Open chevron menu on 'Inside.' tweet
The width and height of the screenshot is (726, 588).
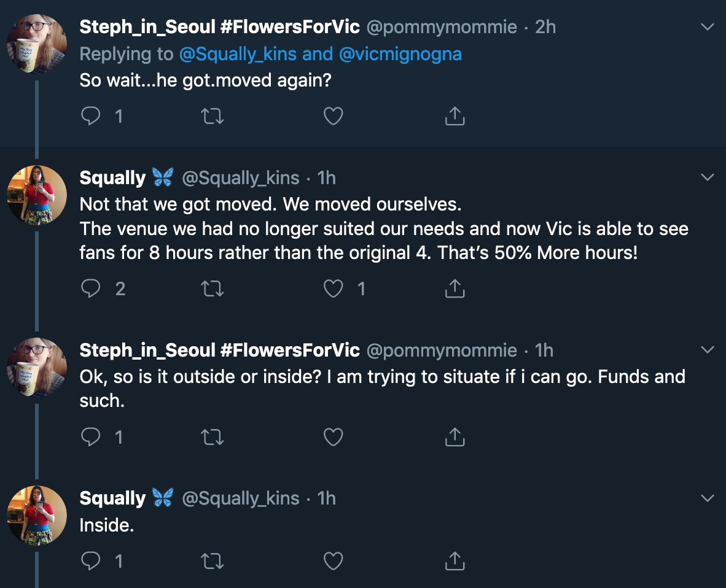coord(708,498)
